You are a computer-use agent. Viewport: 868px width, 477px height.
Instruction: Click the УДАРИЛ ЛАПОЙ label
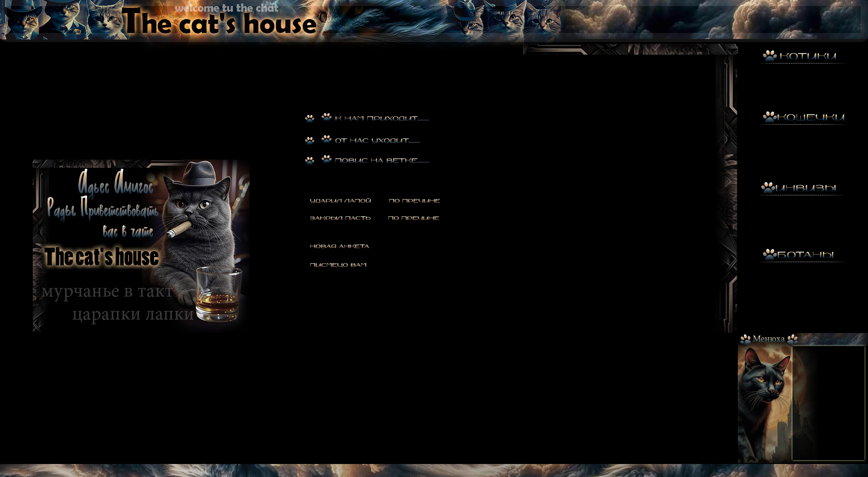340,201
